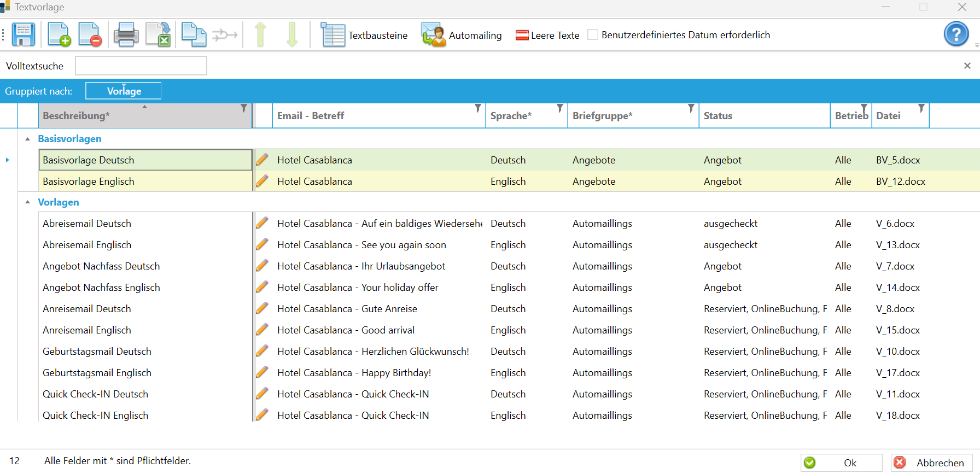Delete the selected template document

(90, 35)
